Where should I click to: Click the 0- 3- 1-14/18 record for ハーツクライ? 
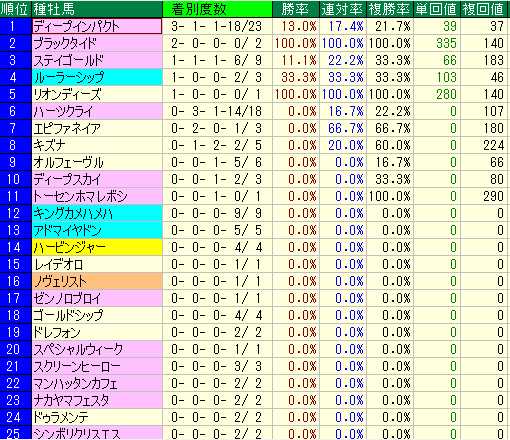coord(217,111)
